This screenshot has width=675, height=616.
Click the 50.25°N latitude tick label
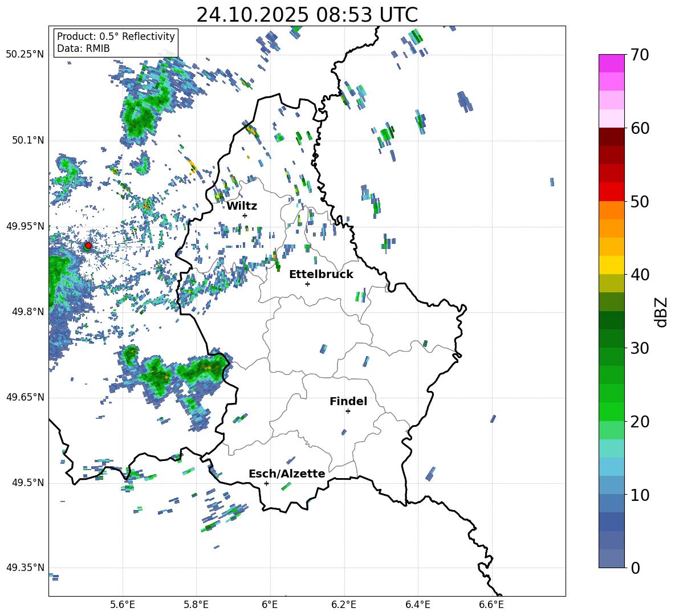pos(25,55)
